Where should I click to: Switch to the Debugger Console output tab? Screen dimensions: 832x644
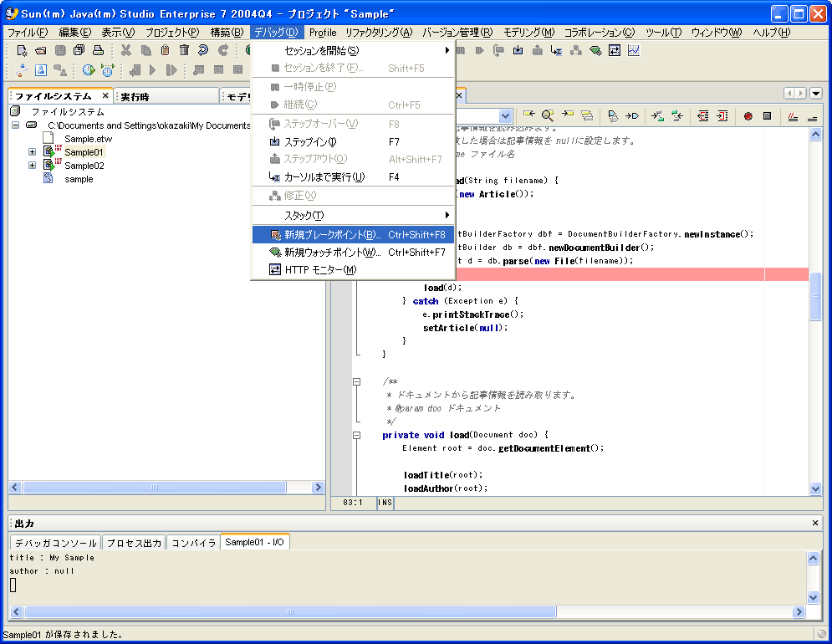pos(56,543)
